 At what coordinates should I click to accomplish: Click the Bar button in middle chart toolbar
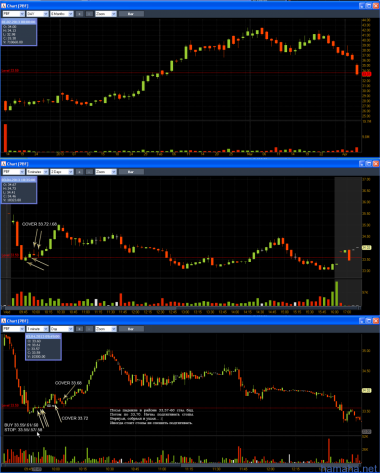point(131,172)
